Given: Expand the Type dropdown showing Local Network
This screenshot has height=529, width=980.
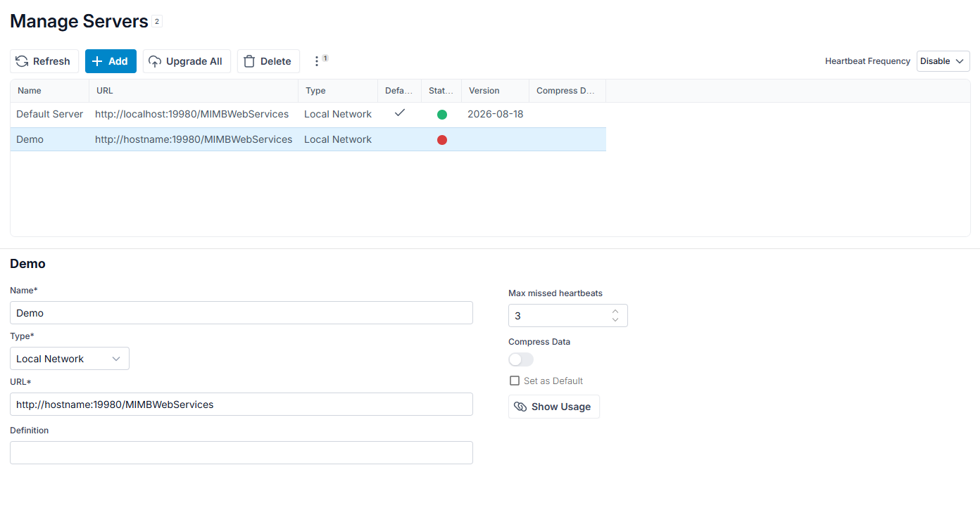Looking at the screenshot, I should (x=70, y=359).
